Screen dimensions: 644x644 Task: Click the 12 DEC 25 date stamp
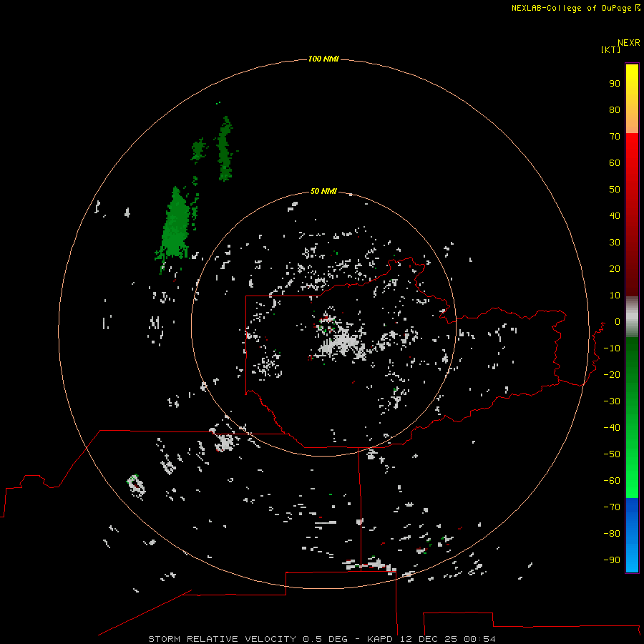429,639
